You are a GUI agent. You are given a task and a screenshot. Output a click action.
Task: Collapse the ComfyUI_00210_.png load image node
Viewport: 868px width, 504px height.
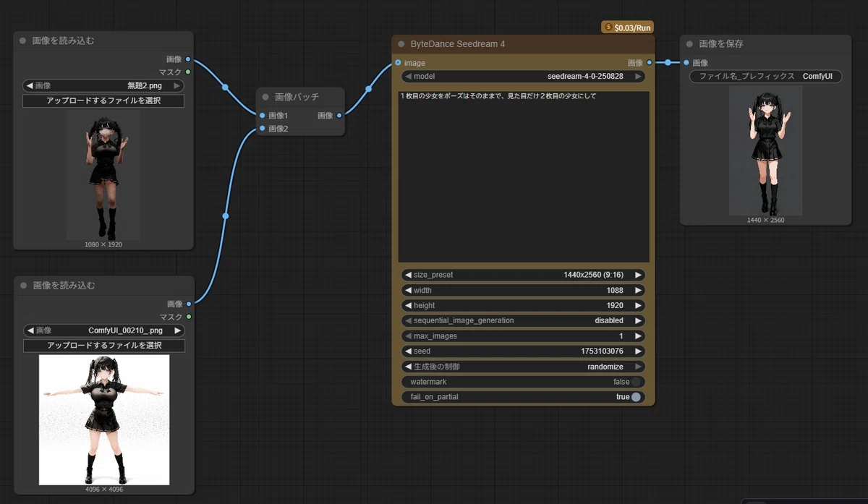(23, 286)
